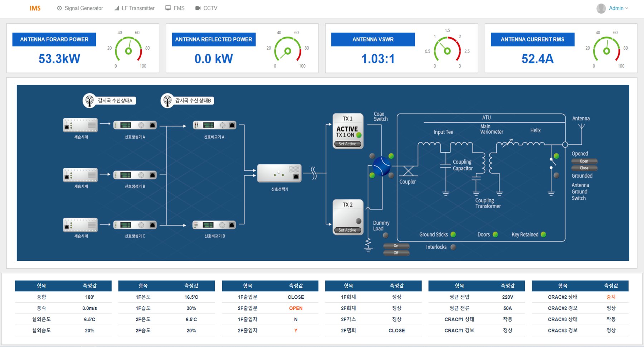Click the 감시국 수신상태A antenna icon
The image size is (644, 347).
[89, 101]
